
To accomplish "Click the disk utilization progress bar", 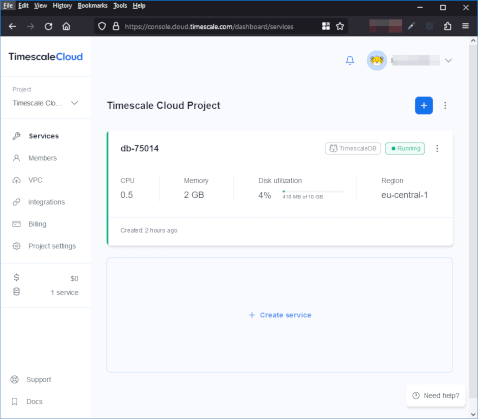I will click(x=313, y=191).
